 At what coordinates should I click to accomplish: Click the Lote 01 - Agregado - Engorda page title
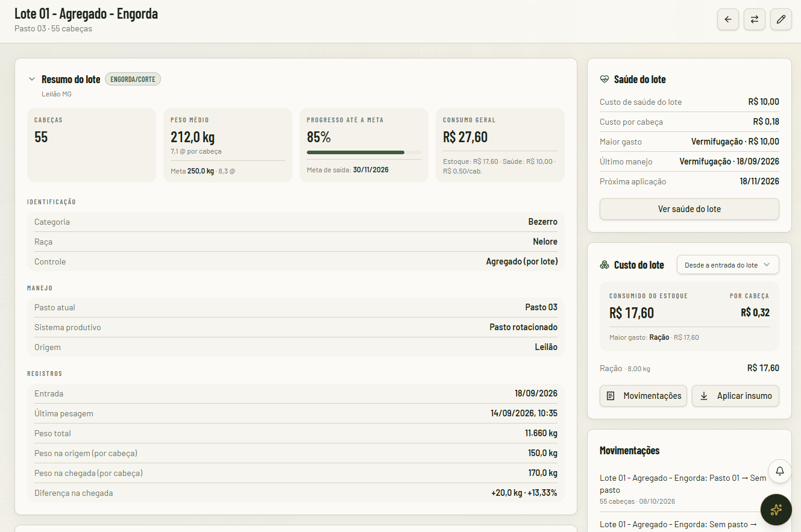pos(86,13)
